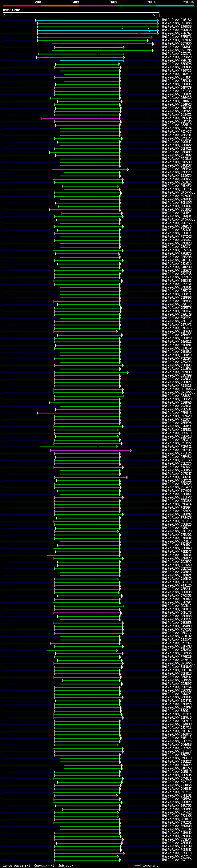Select the UniRef100_A5ELL8 label
The height and width of the screenshot is (868, 197).
177,758
